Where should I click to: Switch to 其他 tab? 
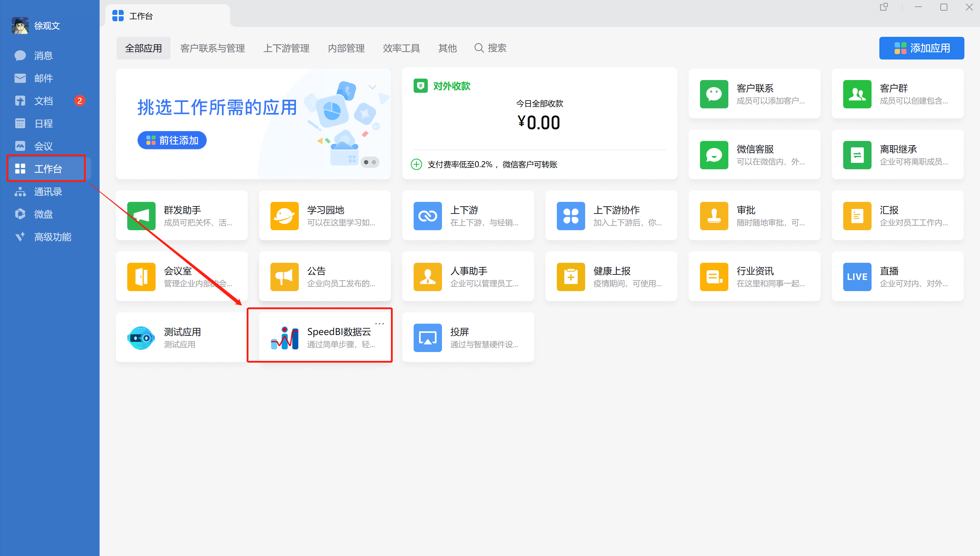[x=447, y=48]
